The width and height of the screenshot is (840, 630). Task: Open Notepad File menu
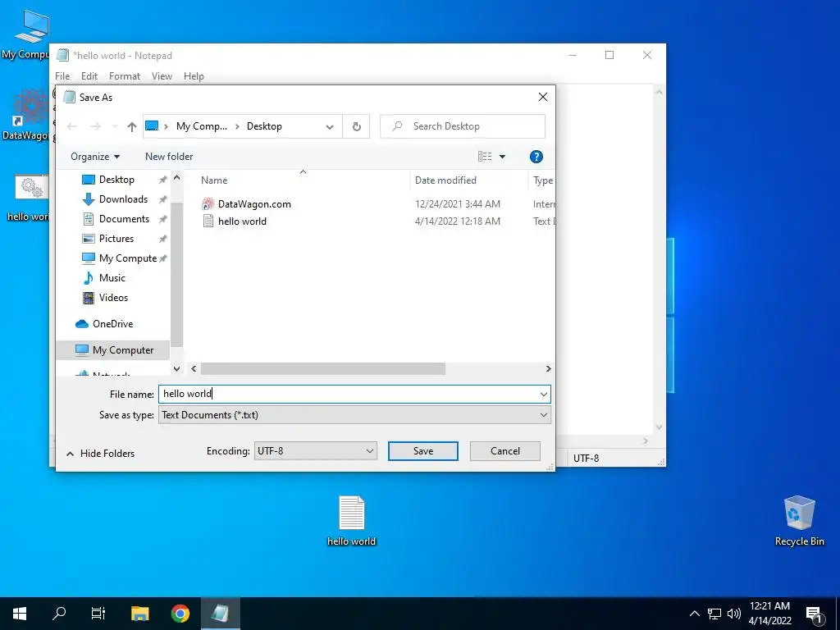pyautogui.click(x=62, y=76)
